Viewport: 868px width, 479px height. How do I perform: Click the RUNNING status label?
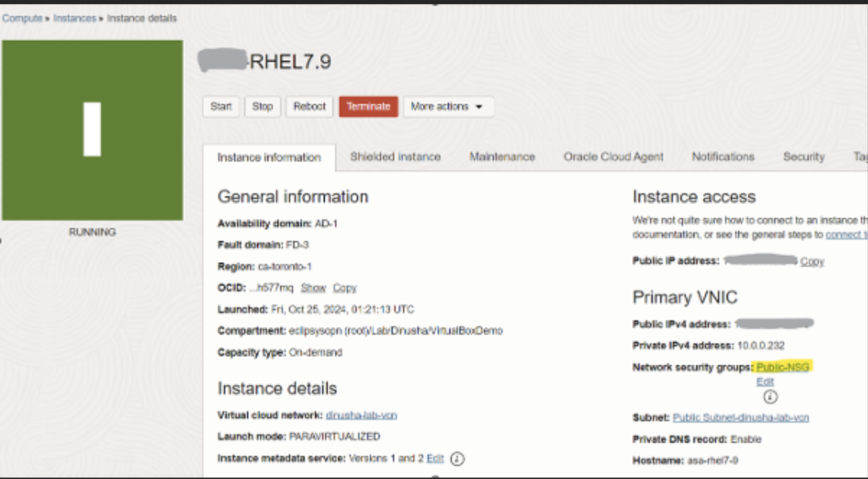tap(92, 232)
